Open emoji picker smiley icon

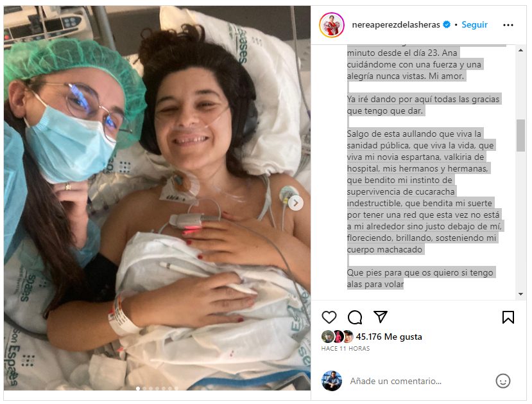[503, 381]
